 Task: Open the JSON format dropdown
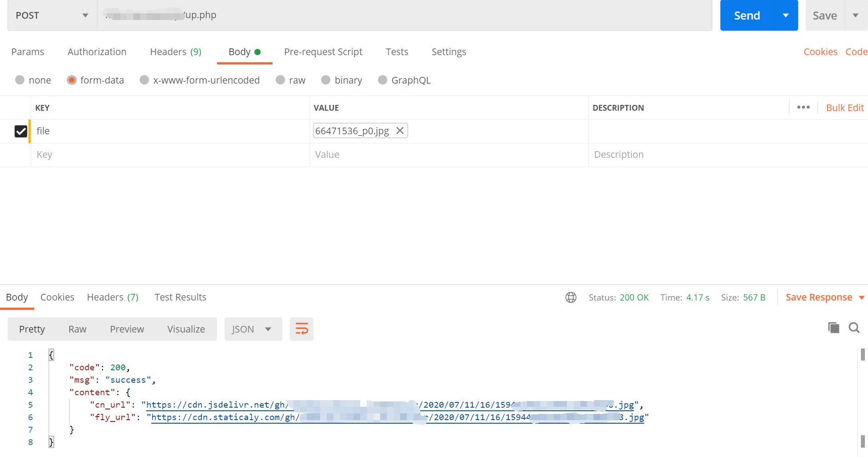(x=253, y=329)
